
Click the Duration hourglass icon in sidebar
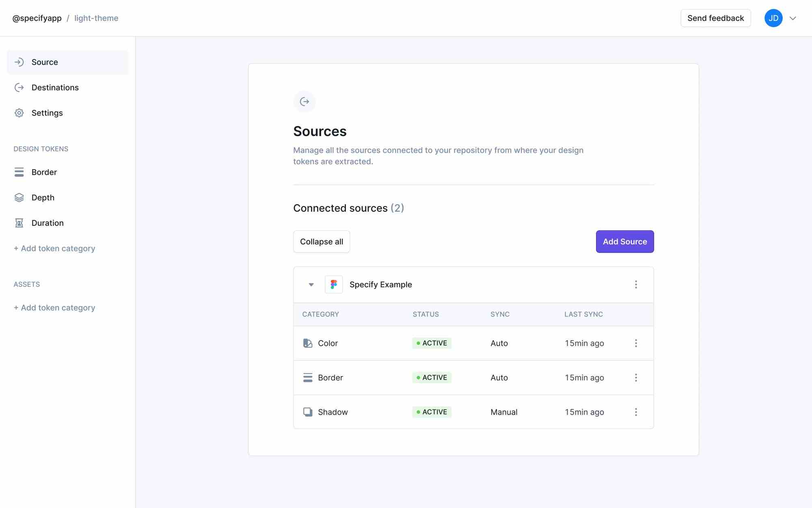click(x=19, y=223)
